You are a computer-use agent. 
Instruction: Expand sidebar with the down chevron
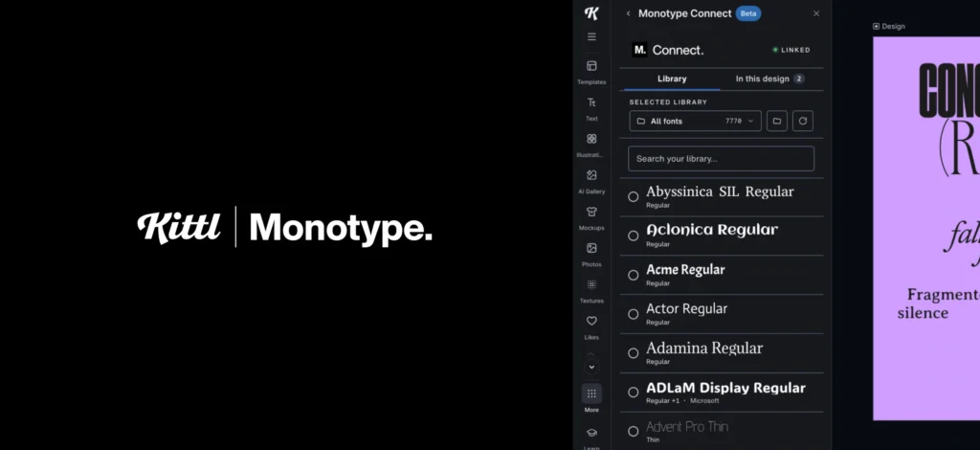tap(591, 367)
